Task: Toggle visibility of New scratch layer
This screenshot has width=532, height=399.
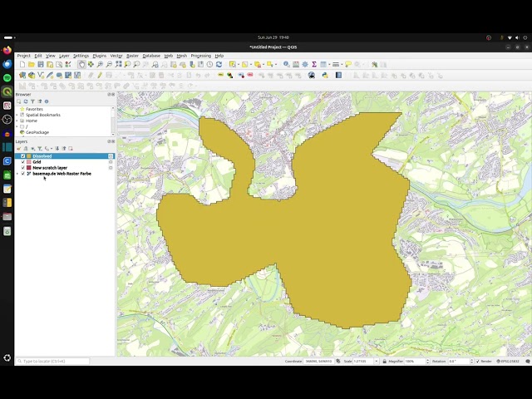Action: click(23, 168)
